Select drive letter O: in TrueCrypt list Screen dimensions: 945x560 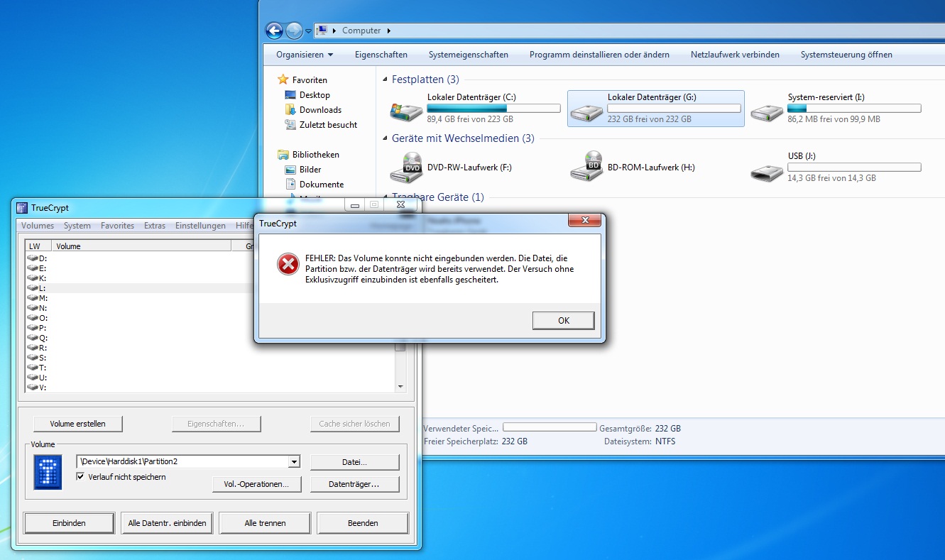point(37,318)
